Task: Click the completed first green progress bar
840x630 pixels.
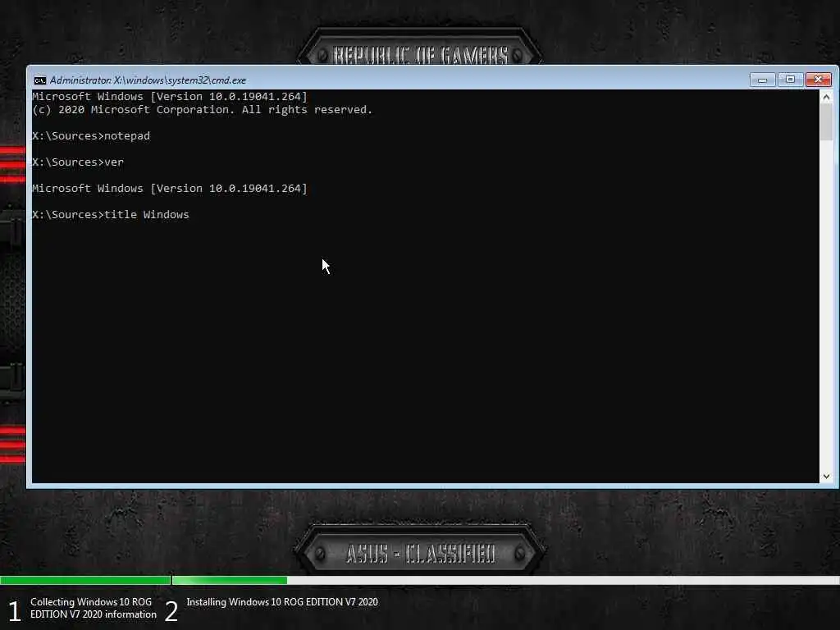Action: pos(85,580)
